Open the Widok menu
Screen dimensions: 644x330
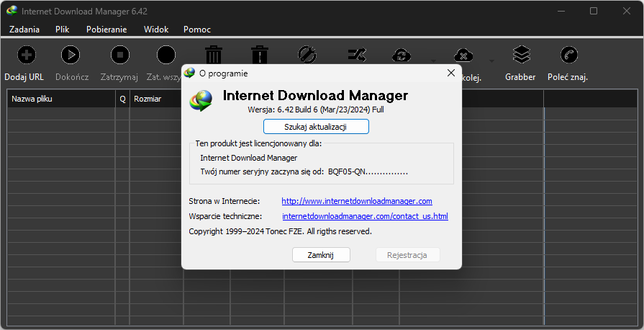coord(156,30)
